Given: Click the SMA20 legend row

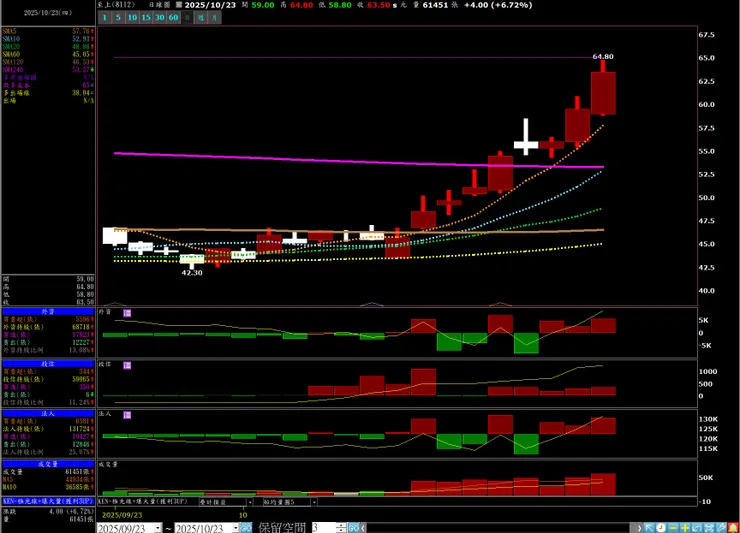Looking at the screenshot, I should tap(48, 47).
